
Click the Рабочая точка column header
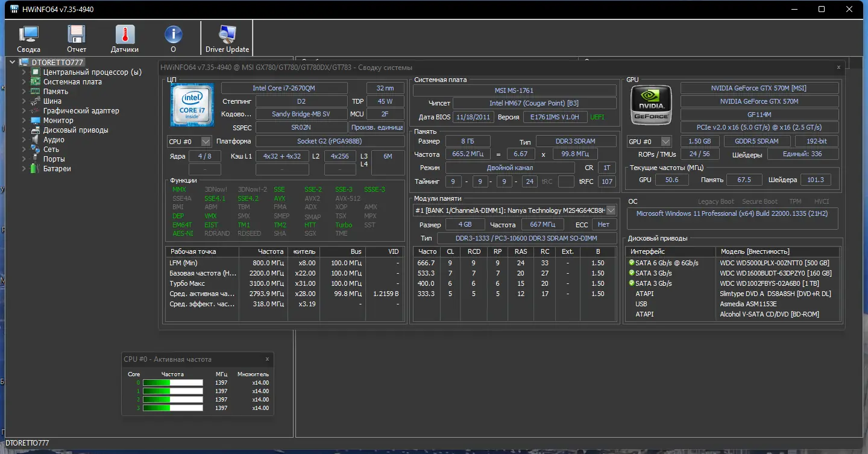point(203,251)
